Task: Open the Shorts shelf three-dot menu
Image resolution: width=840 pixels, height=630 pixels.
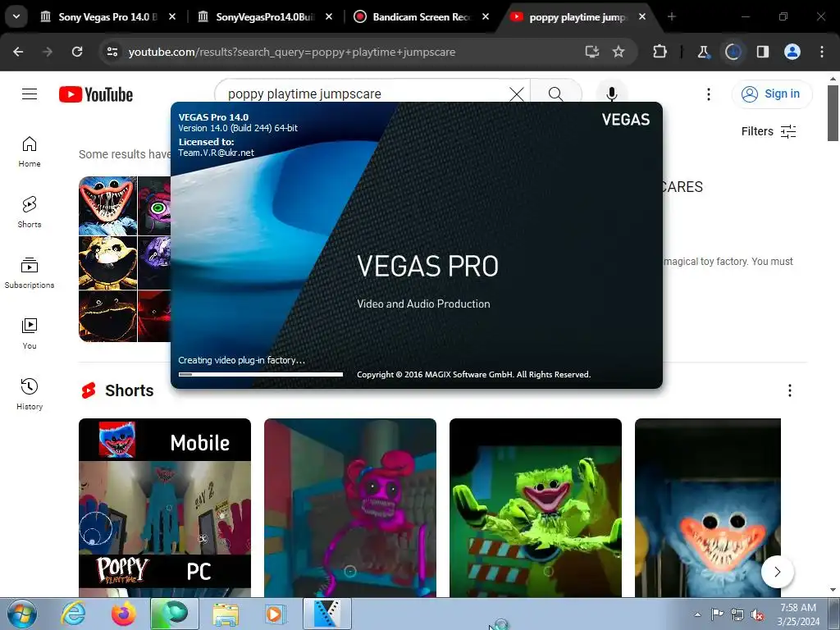Action: [790, 390]
